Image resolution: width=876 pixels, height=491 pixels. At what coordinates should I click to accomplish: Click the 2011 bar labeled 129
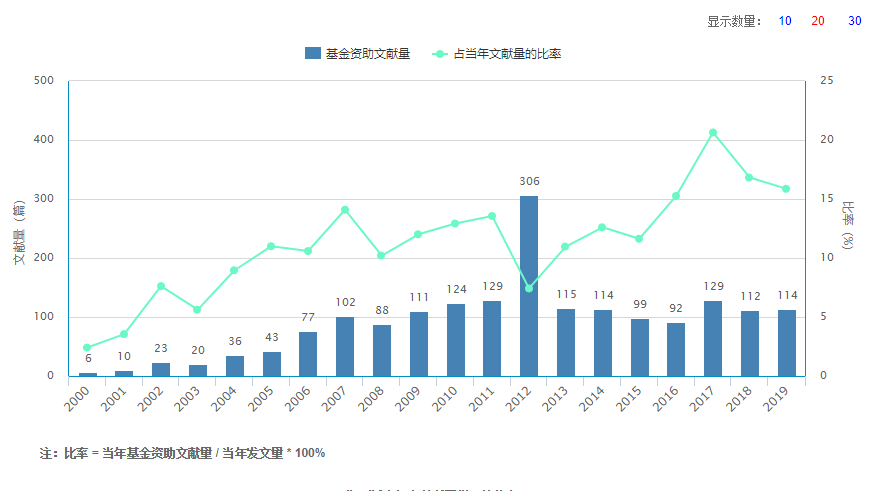(x=492, y=339)
